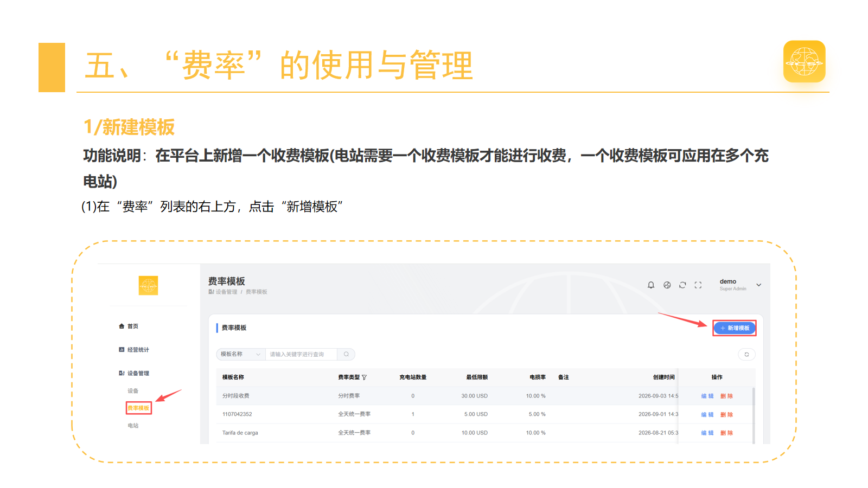The image size is (868, 488).
Task: Open 首页 in the sidebar
Action: (129, 326)
